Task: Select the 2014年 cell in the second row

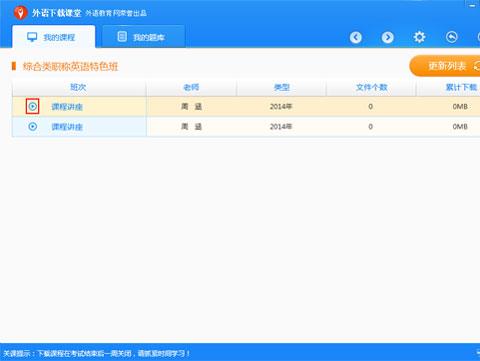Action: 281,127
